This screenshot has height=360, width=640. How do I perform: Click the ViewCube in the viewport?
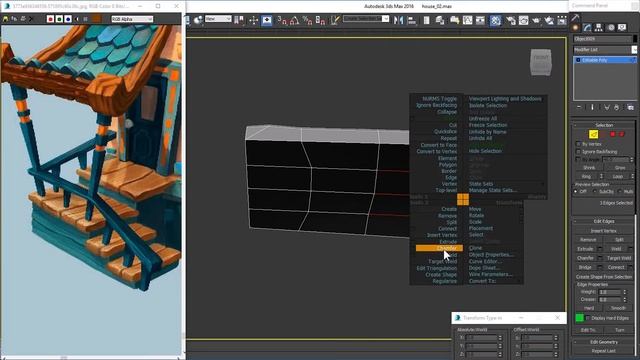pyautogui.click(x=541, y=62)
